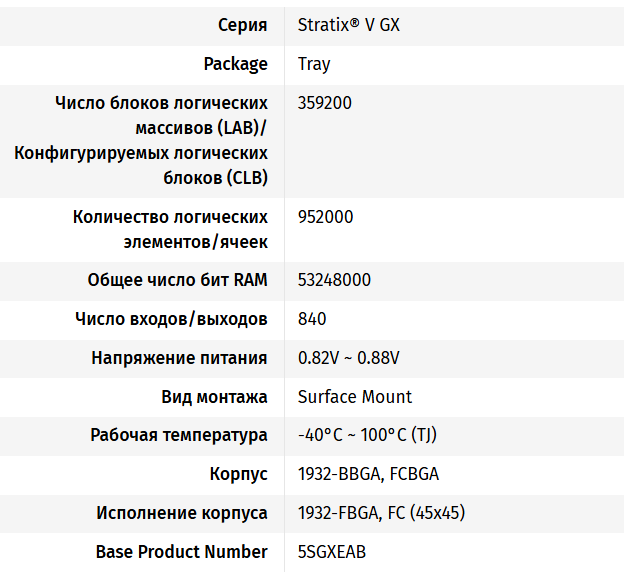624x573 pixels.
Task: Click the "1932-BBGA, FCBGA" case value
Action: click(368, 474)
